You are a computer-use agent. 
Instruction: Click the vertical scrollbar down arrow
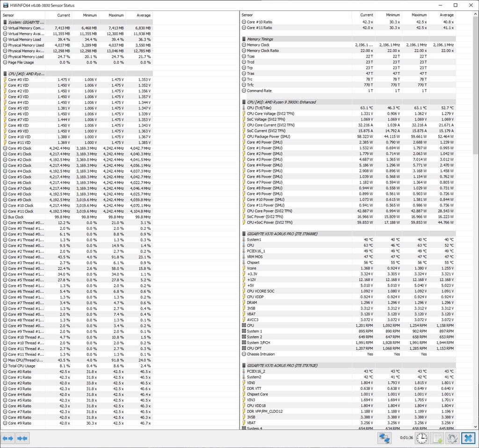point(476,426)
